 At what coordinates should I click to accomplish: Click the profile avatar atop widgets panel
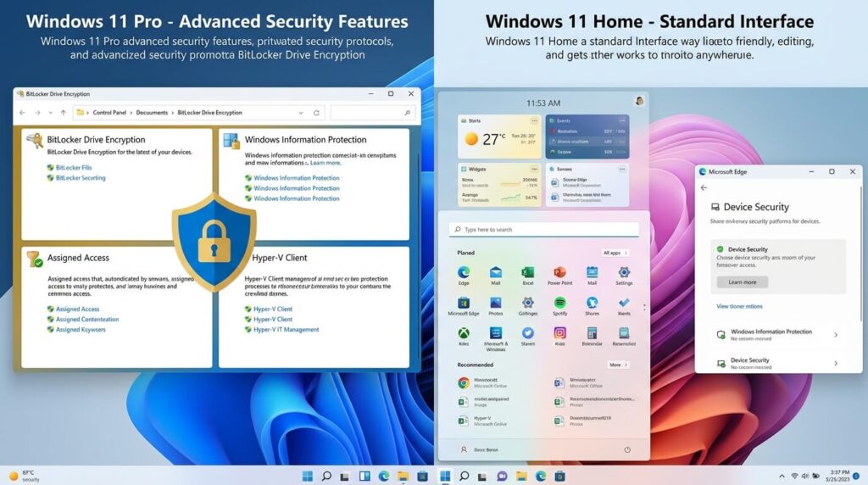pos(639,101)
